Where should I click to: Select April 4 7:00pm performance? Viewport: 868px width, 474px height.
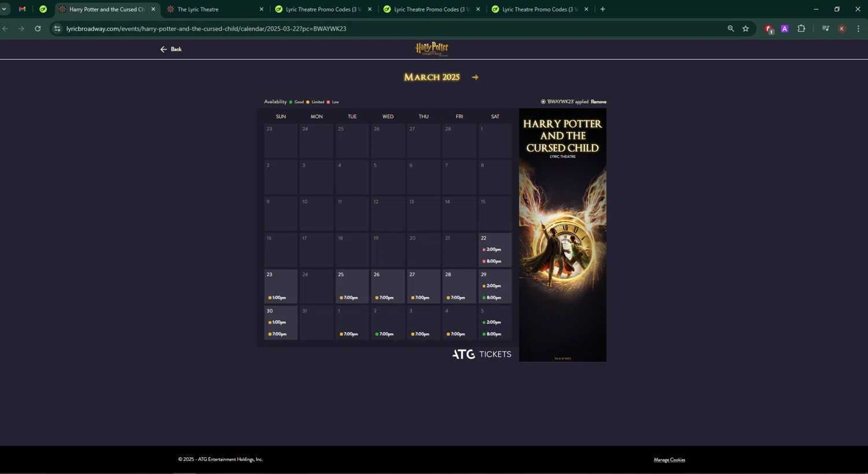tap(456, 334)
